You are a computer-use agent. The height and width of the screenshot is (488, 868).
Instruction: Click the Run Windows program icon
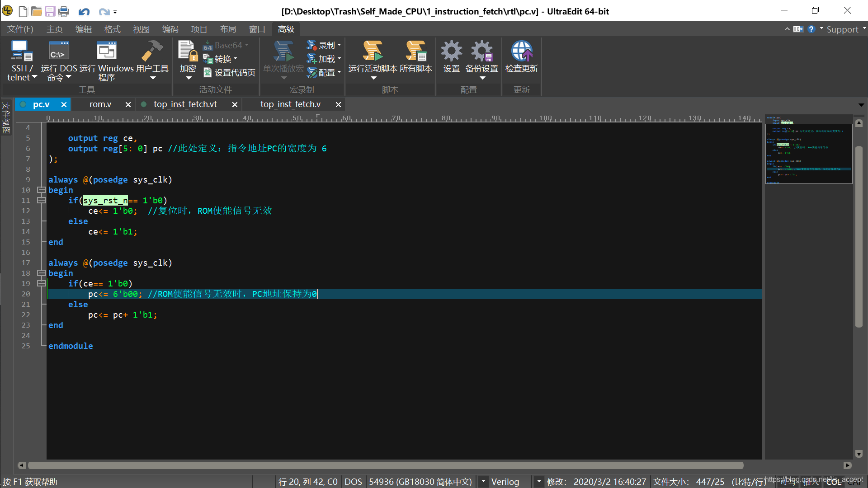point(106,51)
